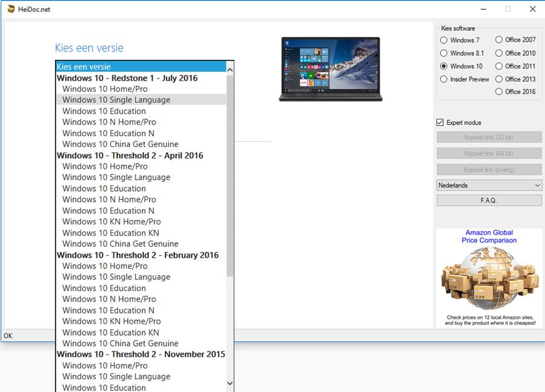Screen dimensions: 545x392
Task: Click the version list scrollbar thumb
Action: [x=230, y=175]
